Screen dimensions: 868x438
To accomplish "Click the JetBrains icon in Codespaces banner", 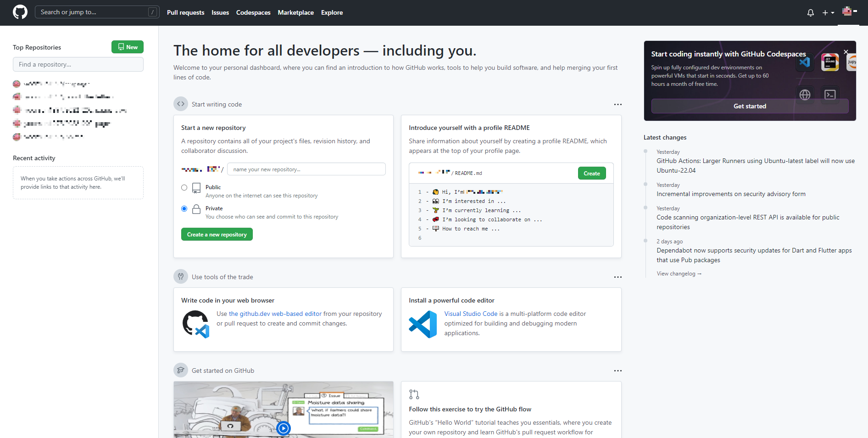I will point(830,62).
